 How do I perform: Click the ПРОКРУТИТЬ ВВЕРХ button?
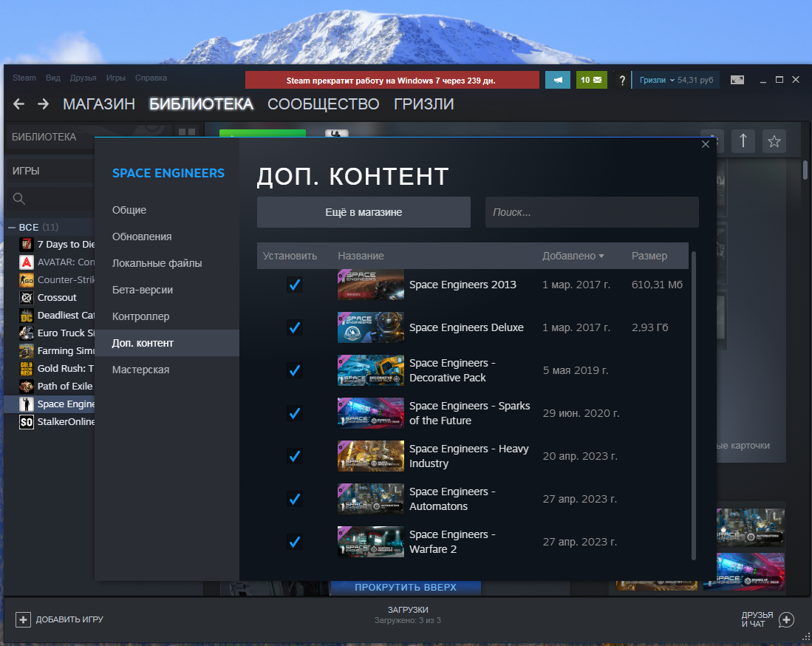tap(405, 587)
